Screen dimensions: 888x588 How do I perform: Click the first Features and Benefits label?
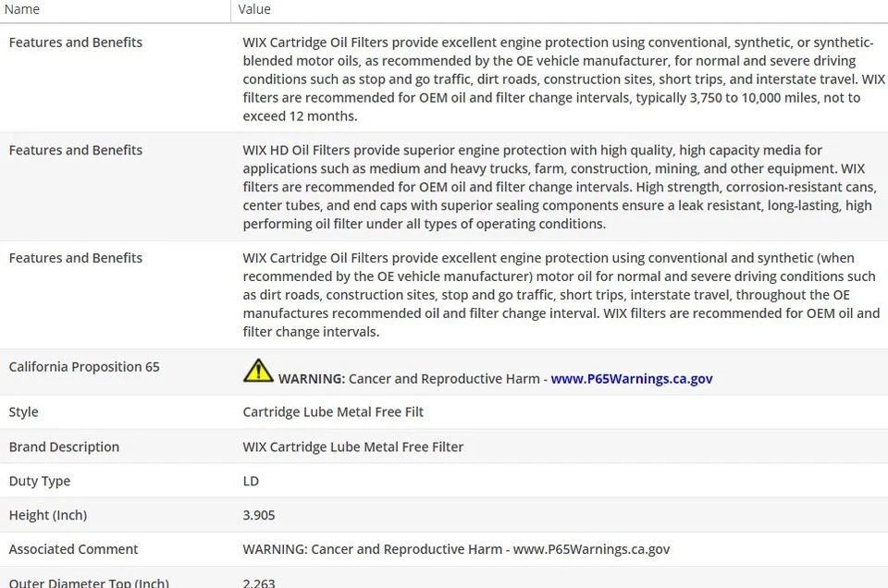(x=76, y=43)
